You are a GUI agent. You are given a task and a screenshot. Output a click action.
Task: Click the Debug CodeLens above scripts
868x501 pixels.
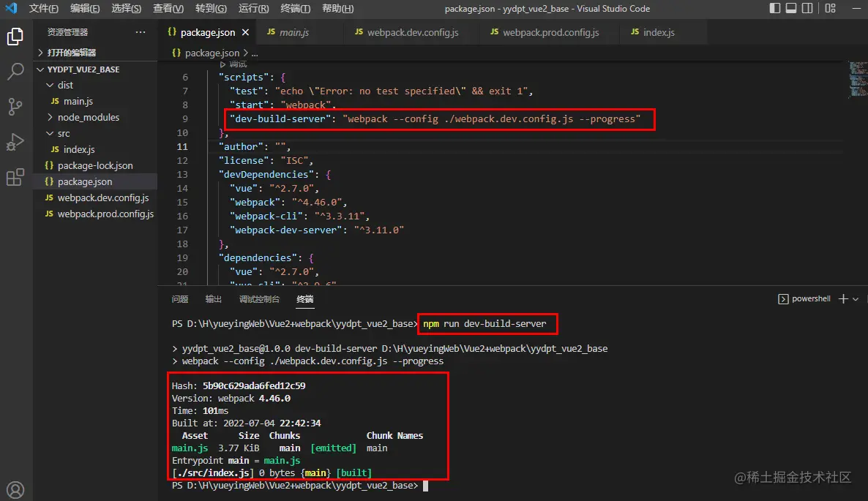(x=233, y=64)
